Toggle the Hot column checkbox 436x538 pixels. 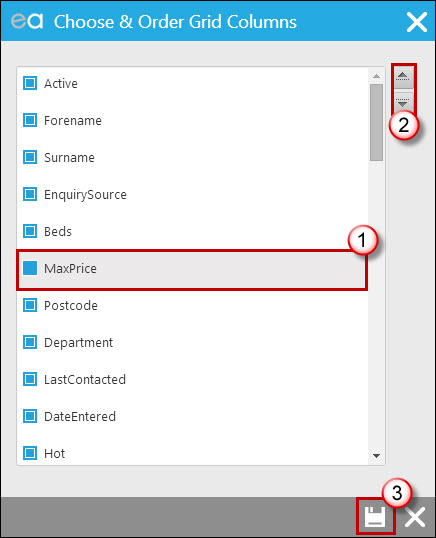(x=30, y=453)
